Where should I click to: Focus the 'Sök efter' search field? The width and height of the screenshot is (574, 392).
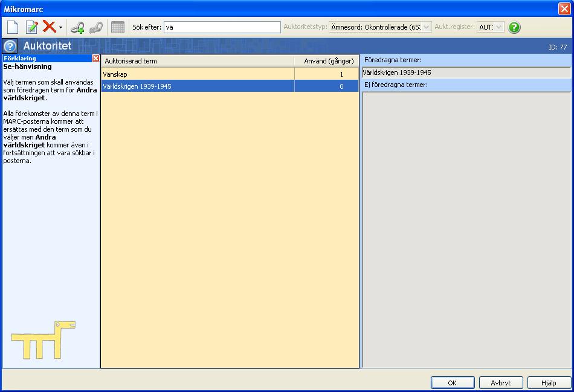point(222,27)
